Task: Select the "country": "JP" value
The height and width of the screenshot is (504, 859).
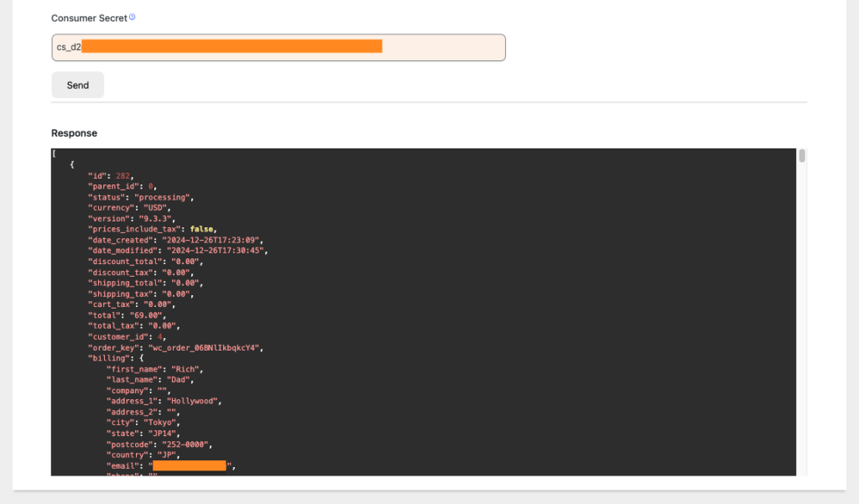Action: pyautogui.click(x=165, y=454)
